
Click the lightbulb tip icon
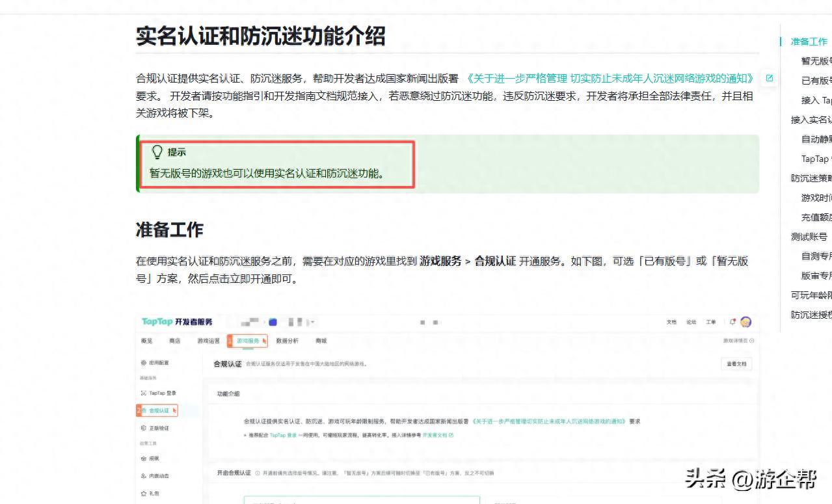pos(157,152)
